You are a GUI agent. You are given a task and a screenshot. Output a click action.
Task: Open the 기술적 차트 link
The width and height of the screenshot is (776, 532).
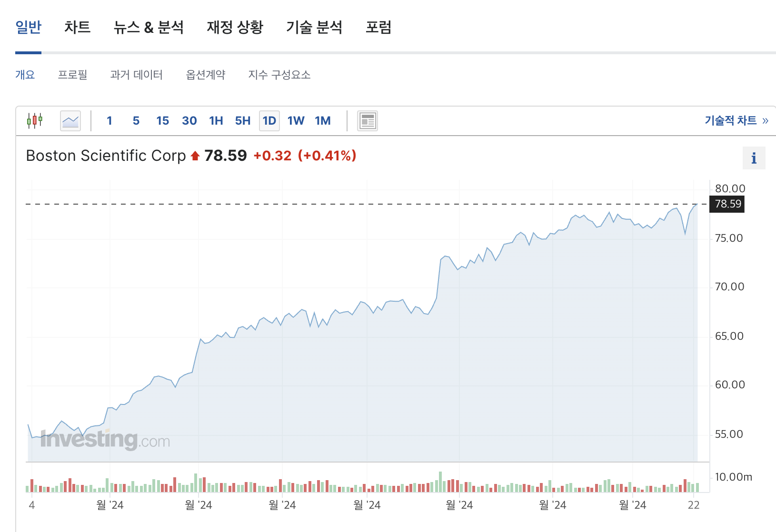(731, 120)
